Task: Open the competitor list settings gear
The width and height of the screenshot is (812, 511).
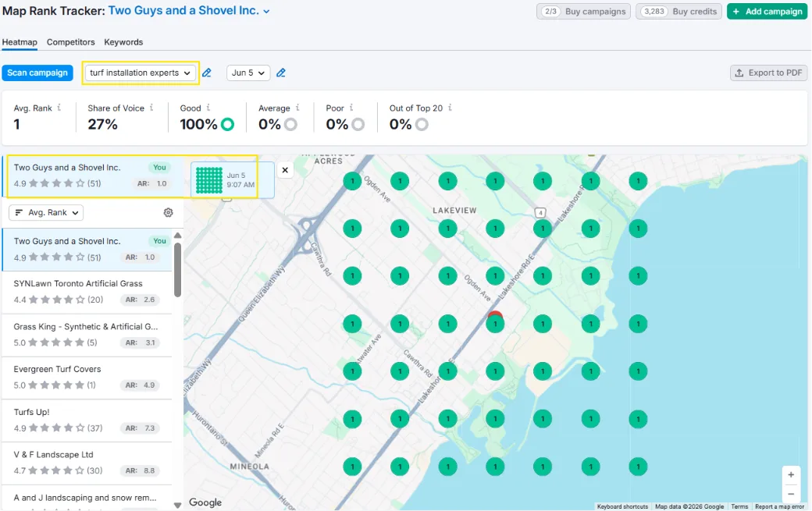Action: pyautogui.click(x=169, y=212)
